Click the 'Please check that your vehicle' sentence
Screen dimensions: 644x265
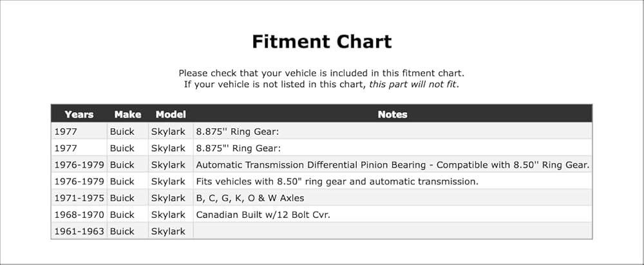[x=321, y=74]
